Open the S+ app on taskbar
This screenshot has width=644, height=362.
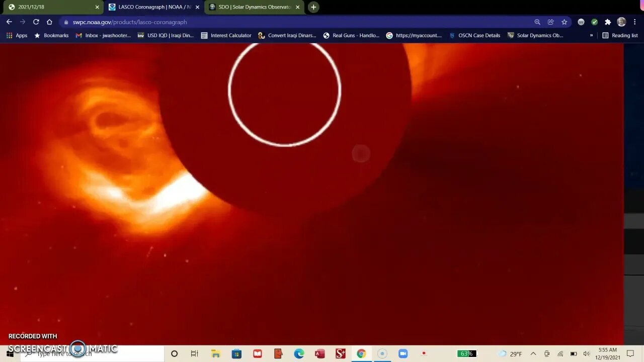341,353
